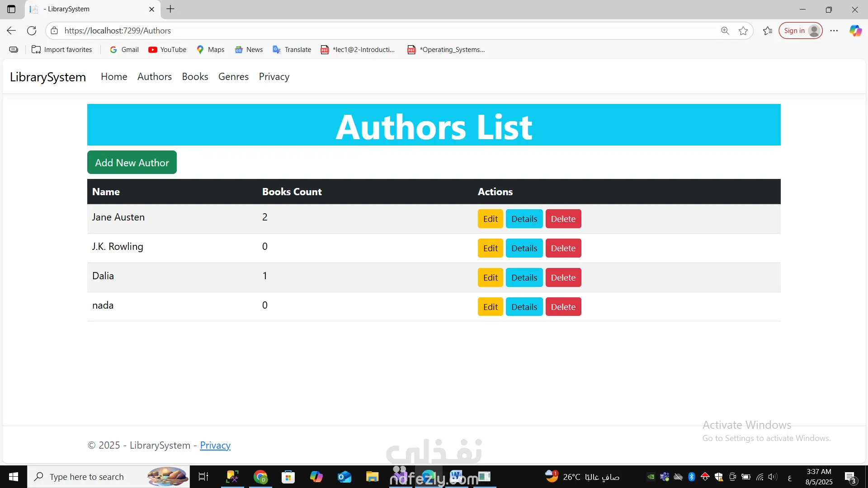
Task: Click the zoom magnifier icon in address bar
Action: pyautogui.click(x=725, y=31)
